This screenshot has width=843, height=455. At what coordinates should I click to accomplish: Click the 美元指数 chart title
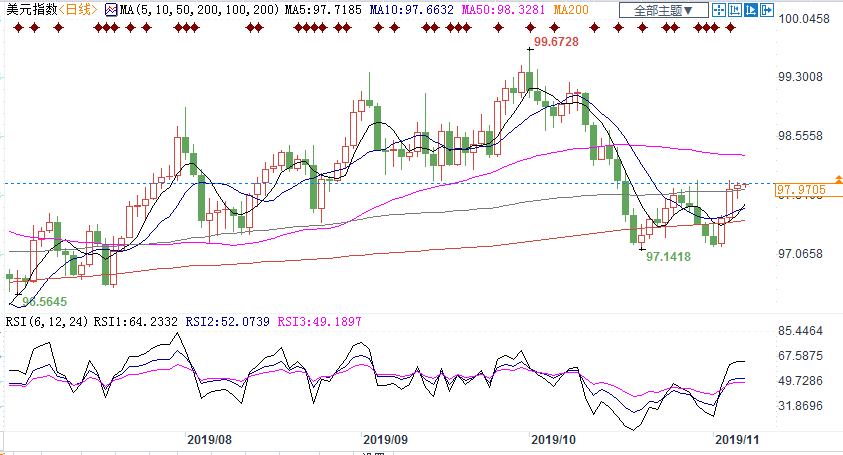point(28,10)
